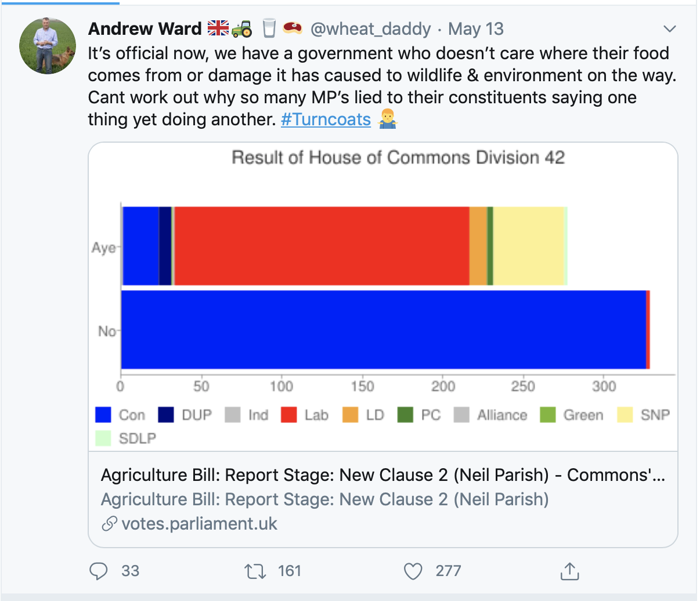Open the #Turncoats hashtag link
700x601 pixels.
(326, 120)
